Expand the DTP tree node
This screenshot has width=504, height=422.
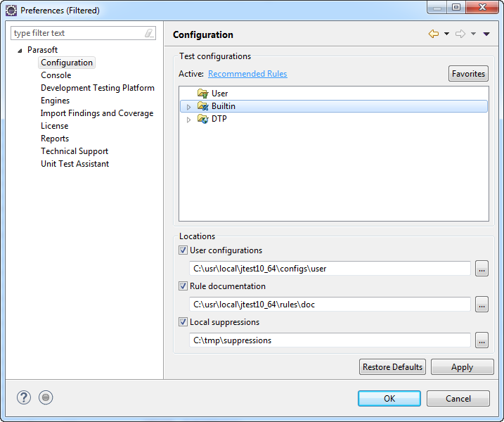pyautogui.click(x=188, y=120)
